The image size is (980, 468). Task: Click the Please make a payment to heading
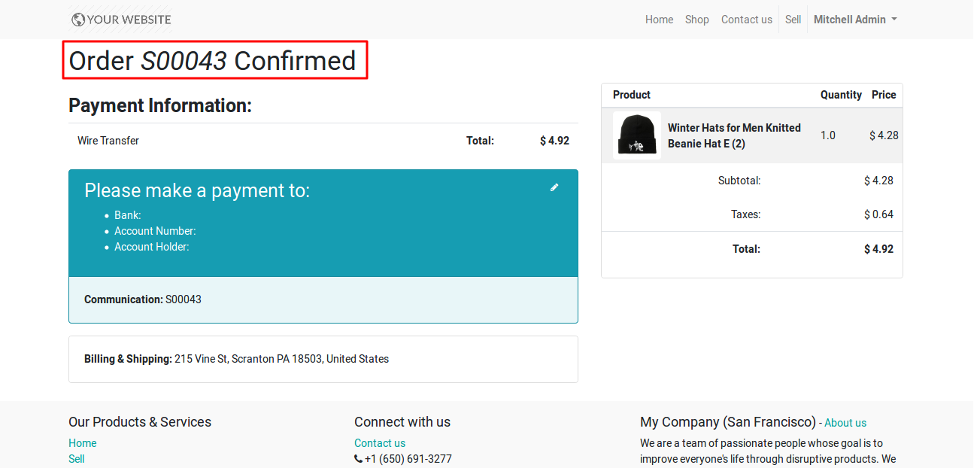(x=197, y=190)
